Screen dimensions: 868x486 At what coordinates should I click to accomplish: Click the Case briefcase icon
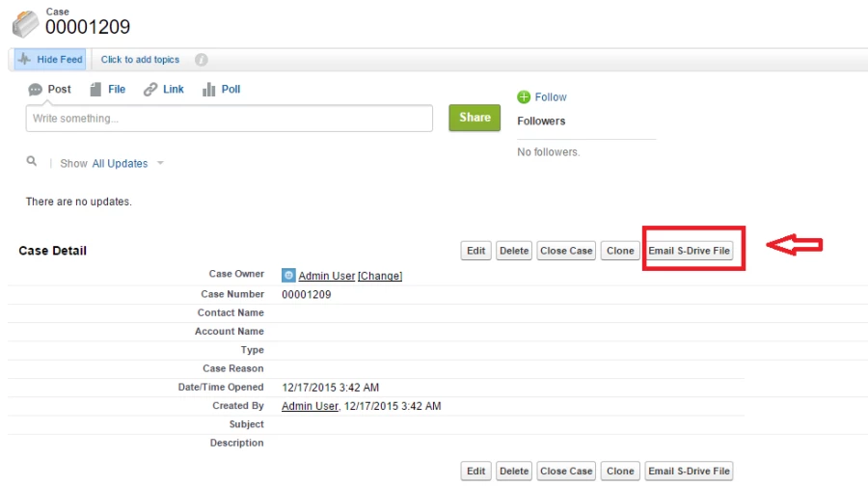point(26,23)
